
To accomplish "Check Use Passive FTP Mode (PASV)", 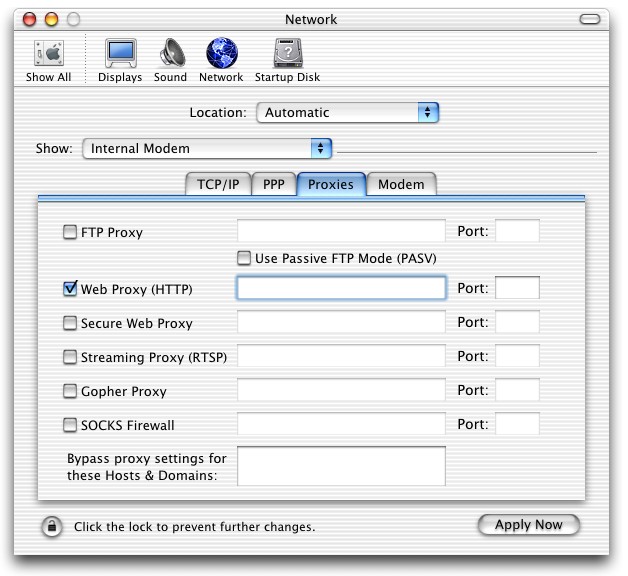I will [x=244, y=258].
